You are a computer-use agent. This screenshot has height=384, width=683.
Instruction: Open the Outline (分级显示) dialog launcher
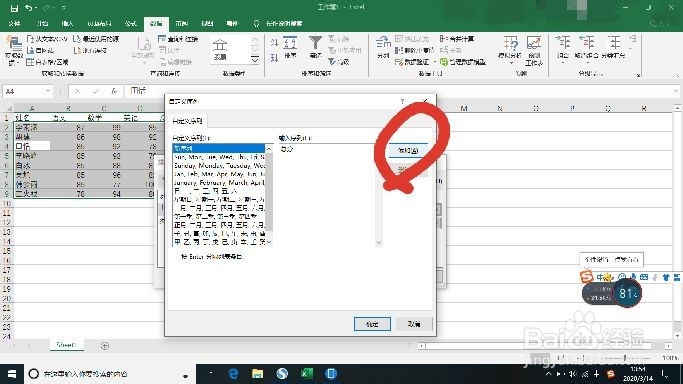pyautogui.click(x=639, y=75)
